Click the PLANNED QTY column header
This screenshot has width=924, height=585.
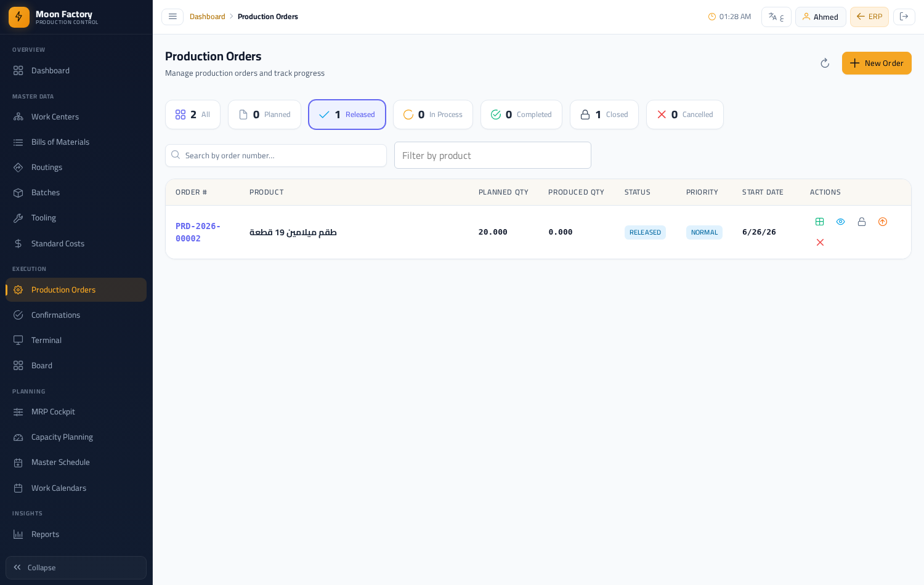503,192
